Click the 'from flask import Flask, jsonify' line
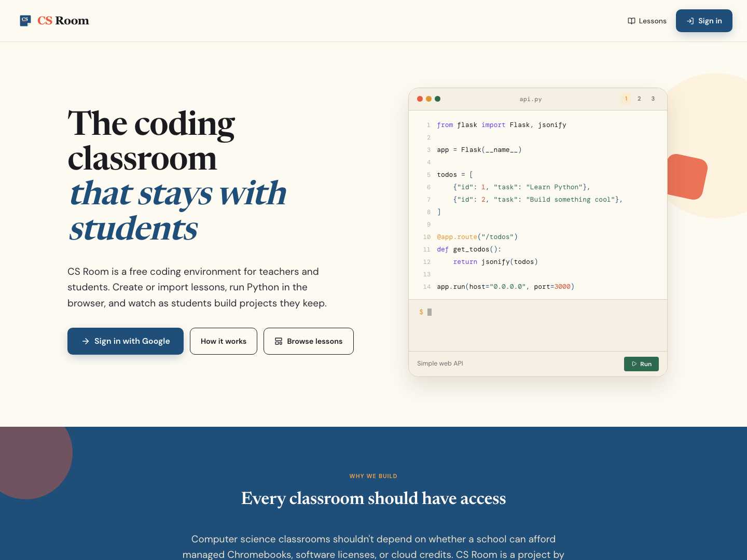The image size is (747, 560). pos(502,125)
